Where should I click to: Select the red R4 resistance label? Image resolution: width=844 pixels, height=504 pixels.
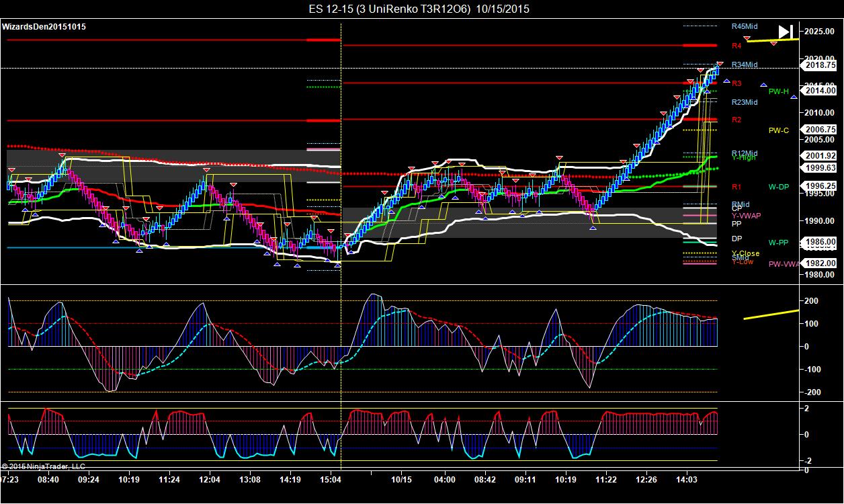coord(736,46)
